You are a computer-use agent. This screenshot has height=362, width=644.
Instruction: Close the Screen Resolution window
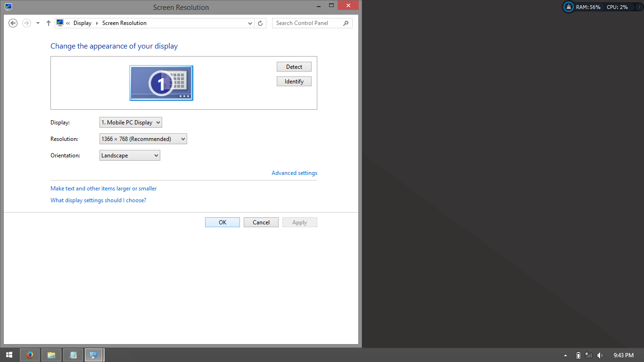click(348, 6)
